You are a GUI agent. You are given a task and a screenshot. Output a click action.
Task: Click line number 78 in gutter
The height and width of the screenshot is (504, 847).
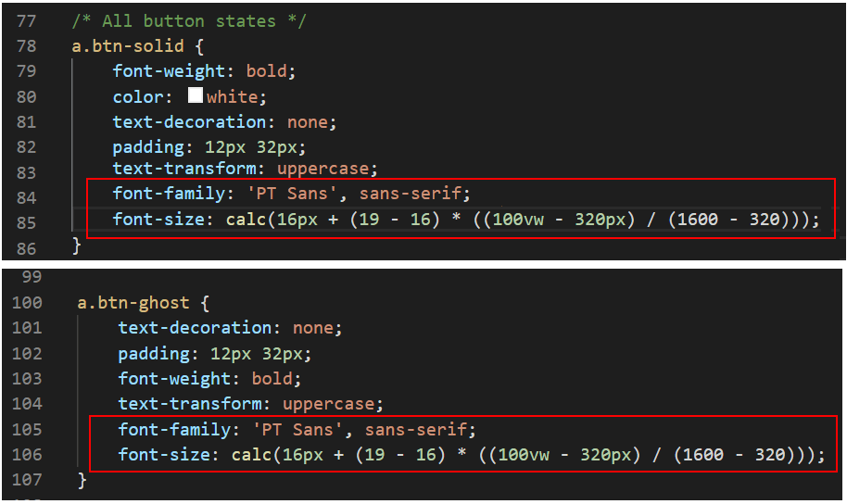(x=27, y=46)
